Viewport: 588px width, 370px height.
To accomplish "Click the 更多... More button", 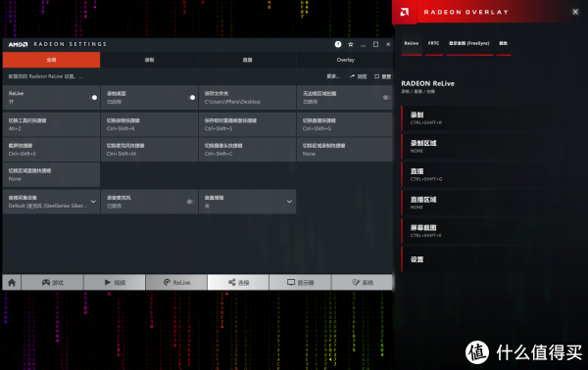I will (x=333, y=76).
